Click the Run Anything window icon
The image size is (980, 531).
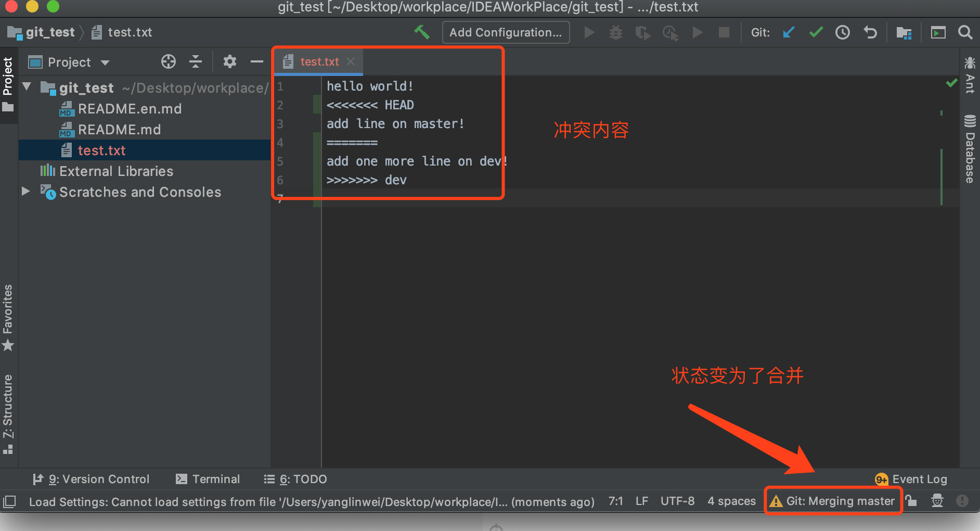(x=938, y=33)
